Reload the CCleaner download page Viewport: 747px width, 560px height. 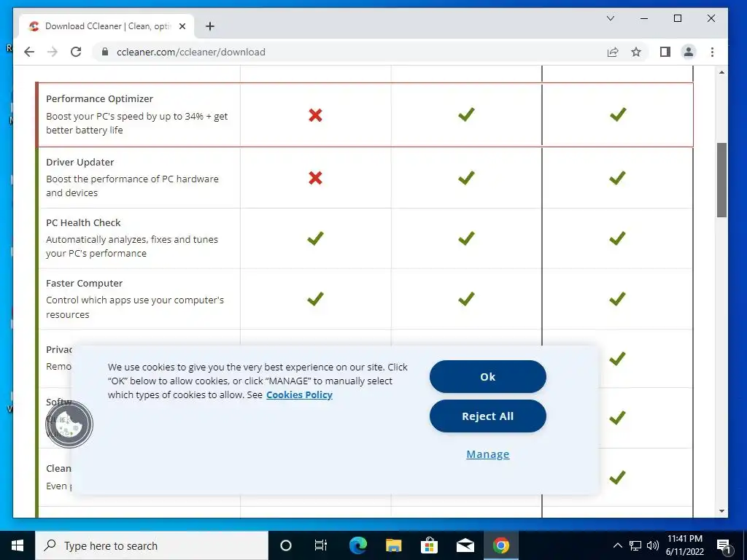(x=76, y=52)
